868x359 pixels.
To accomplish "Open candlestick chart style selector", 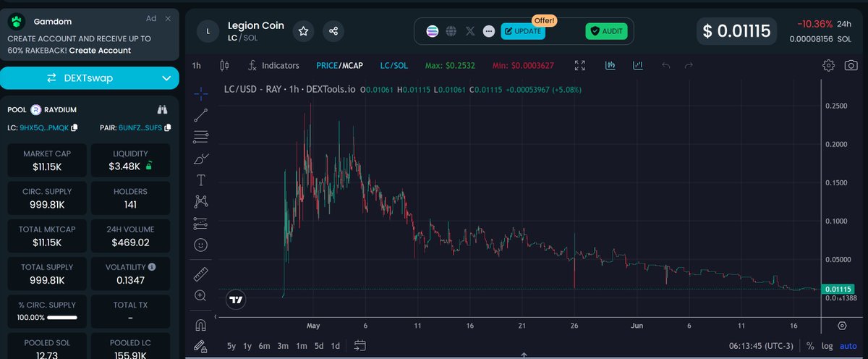I will coord(224,65).
